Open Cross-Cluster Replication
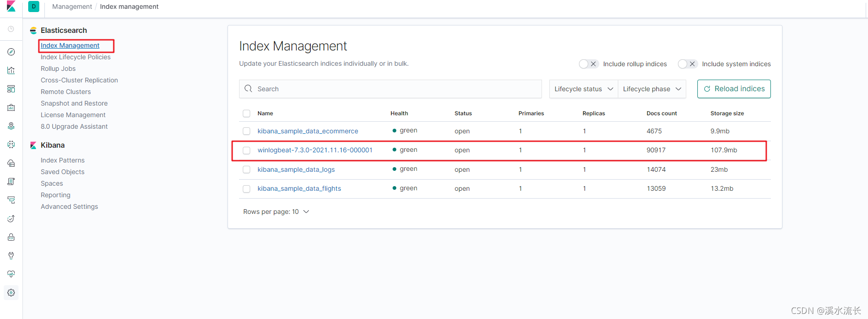868x319 pixels. pyautogui.click(x=79, y=80)
